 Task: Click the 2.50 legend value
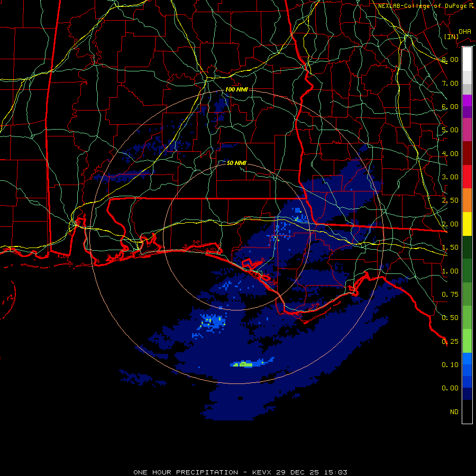click(x=450, y=200)
